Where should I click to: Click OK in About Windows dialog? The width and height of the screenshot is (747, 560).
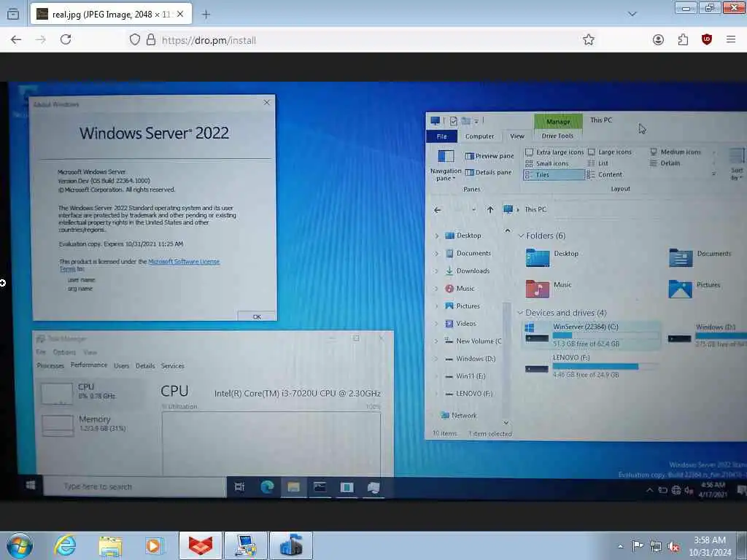point(256,316)
